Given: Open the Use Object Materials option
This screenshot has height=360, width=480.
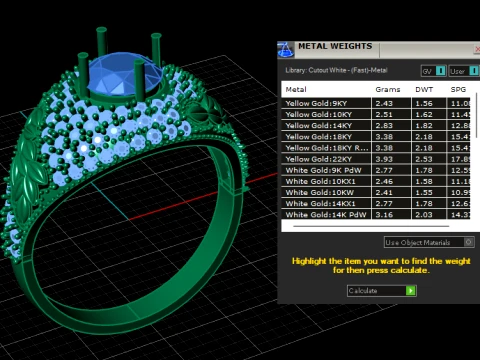Looking at the screenshot, I should pyautogui.click(x=429, y=242).
